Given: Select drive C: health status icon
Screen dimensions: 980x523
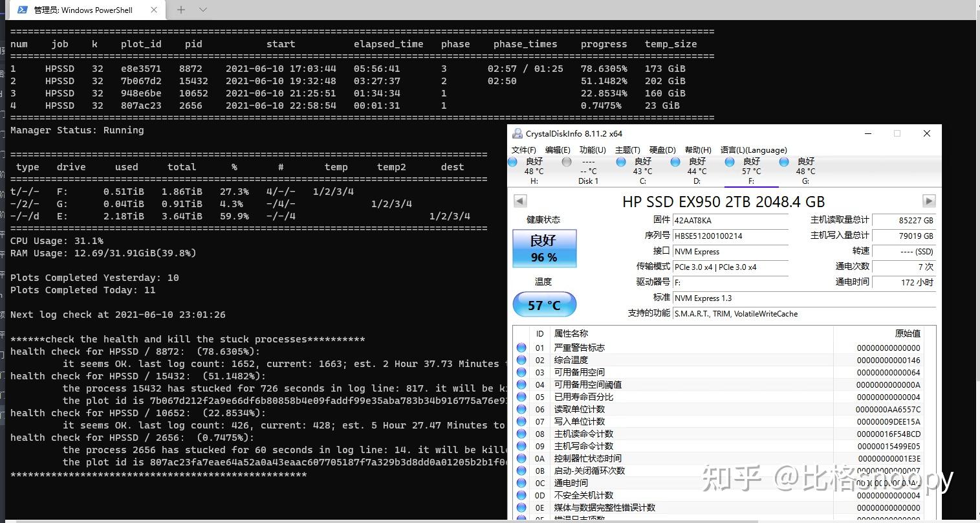Looking at the screenshot, I should [x=620, y=162].
